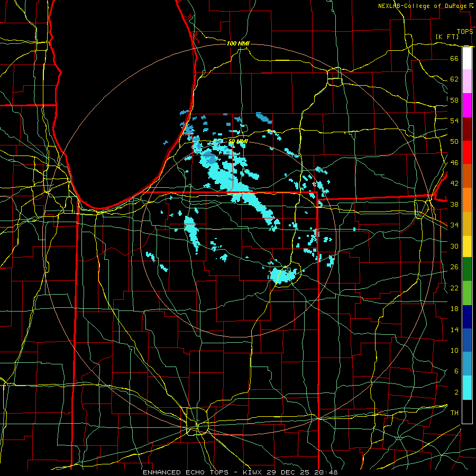Click the 2 legend value
Screen dimensions: 476x476
(x=456, y=392)
